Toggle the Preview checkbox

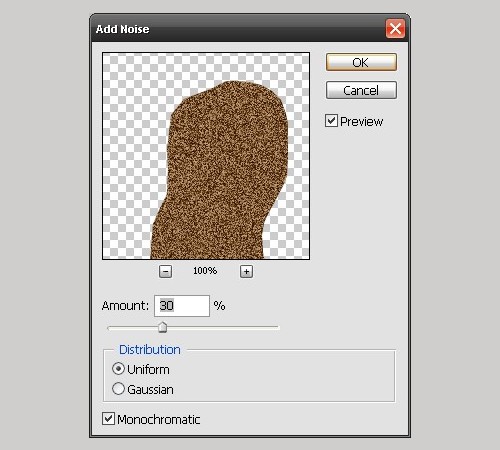point(331,121)
